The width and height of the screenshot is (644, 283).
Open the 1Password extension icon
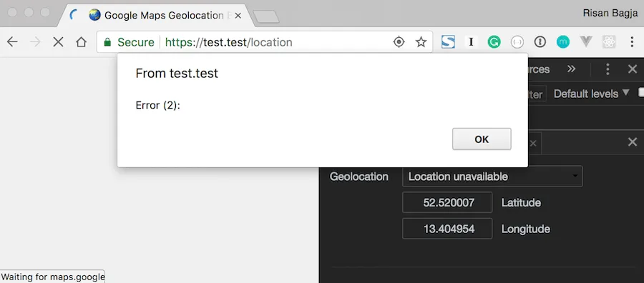pyautogui.click(x=540, y=42)
